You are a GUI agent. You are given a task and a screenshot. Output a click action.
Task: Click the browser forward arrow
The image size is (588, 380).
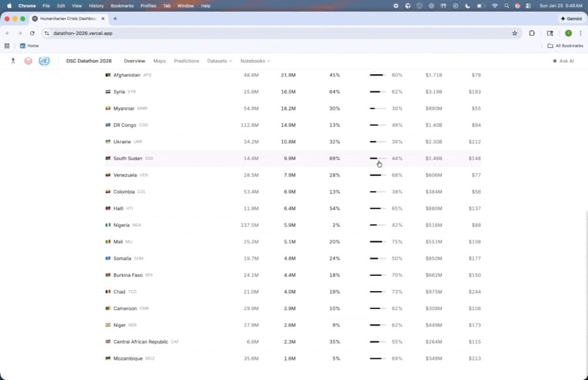click(x=20, y=33)
